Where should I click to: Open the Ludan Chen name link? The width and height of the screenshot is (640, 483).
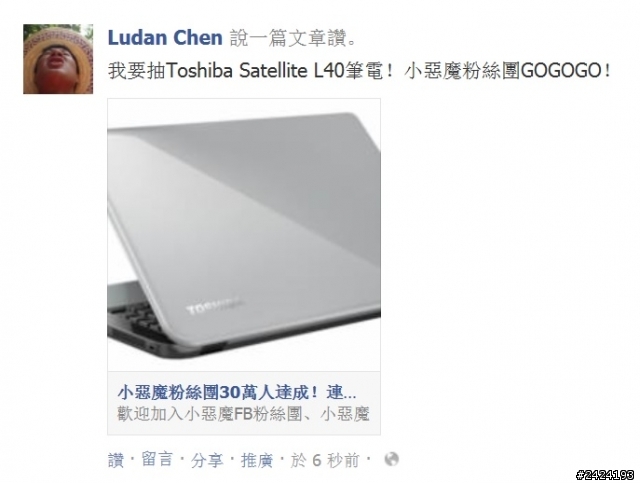(x=165, y=38)
